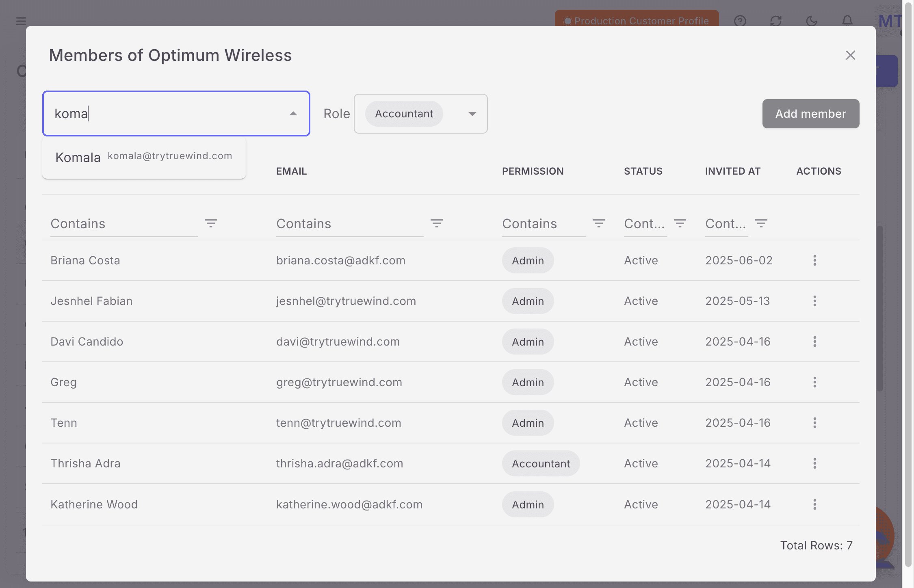The height and width of the screenshot is (588, 914).
Task: Open the Role dropdown showing Accountant
Action: [x=472, y=114]
